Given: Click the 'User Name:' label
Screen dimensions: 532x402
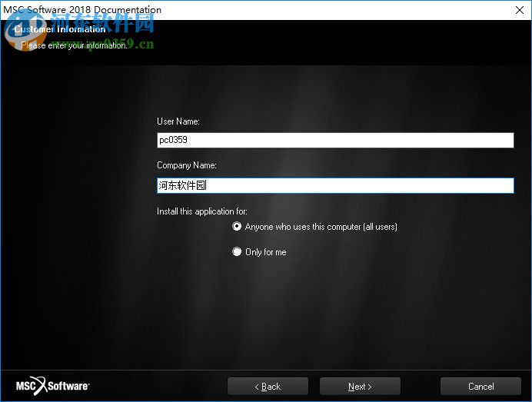Looking at the screenshot, I should click(x=178, y=121).
